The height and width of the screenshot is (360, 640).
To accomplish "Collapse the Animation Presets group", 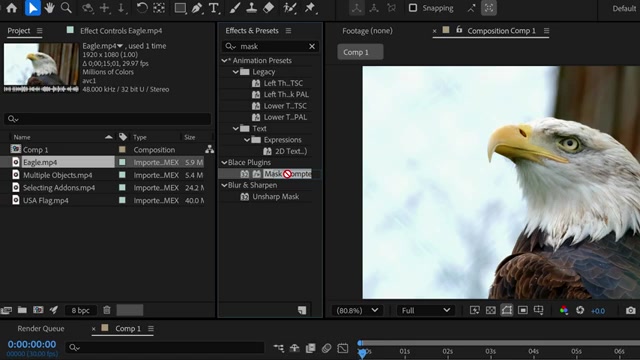I will 224,60.
